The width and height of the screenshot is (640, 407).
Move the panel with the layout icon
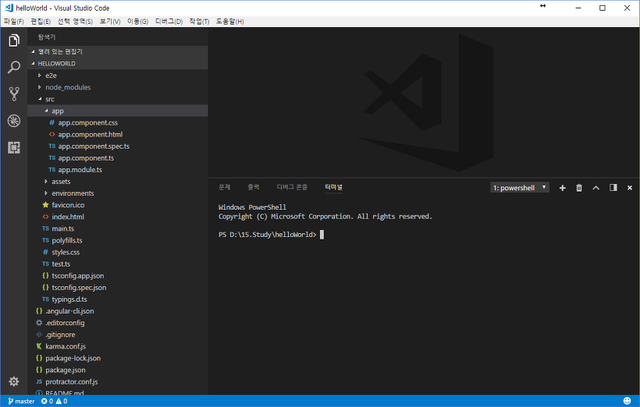(x=613, y=188)
